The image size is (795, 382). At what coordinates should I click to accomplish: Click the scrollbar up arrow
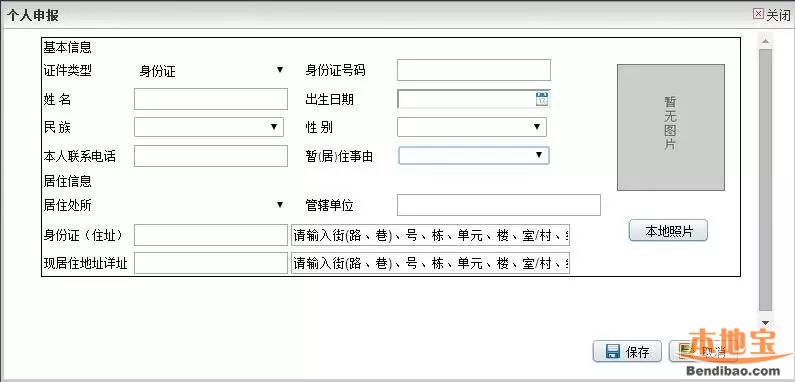[766, 41]
